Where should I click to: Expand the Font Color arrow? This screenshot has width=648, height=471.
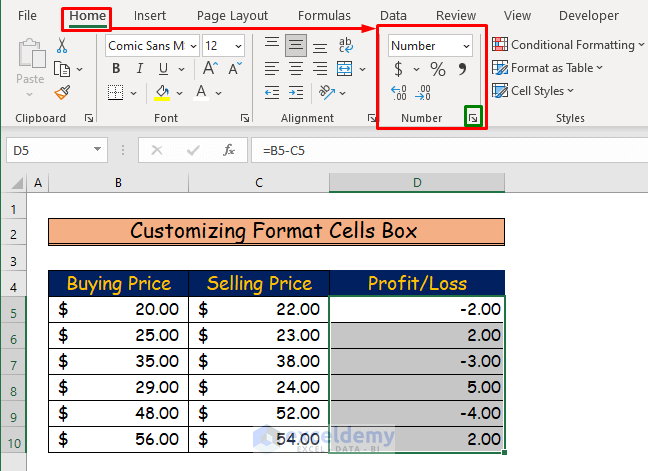tap(219, 93)
